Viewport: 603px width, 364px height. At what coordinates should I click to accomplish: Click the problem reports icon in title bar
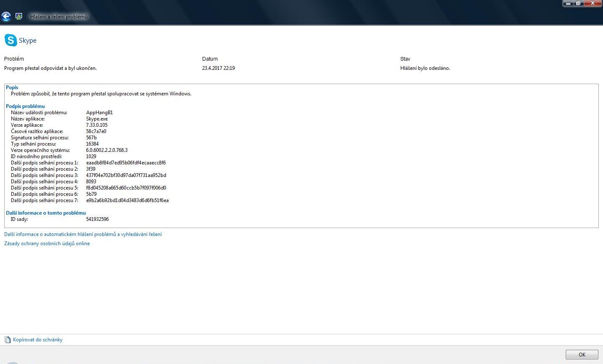pyautogui.click(x=19, y=16)
